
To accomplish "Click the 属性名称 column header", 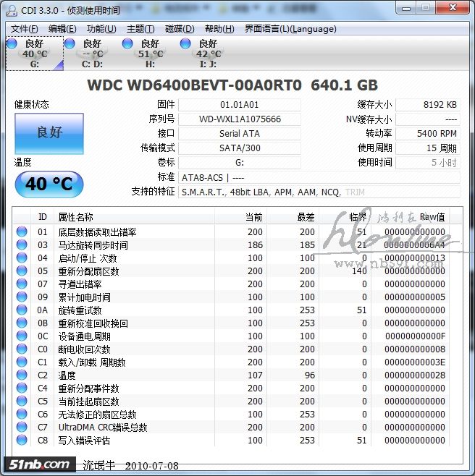I will 76,217.
